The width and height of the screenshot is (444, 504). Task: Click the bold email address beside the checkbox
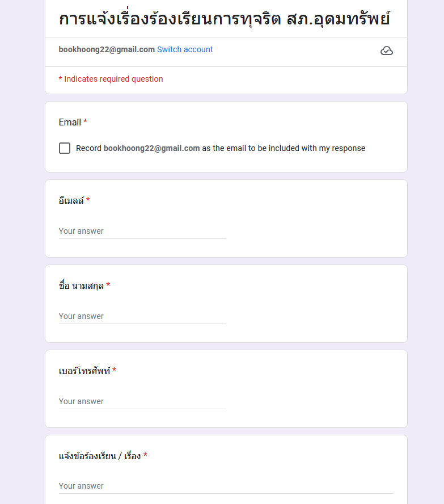(151, 148)
